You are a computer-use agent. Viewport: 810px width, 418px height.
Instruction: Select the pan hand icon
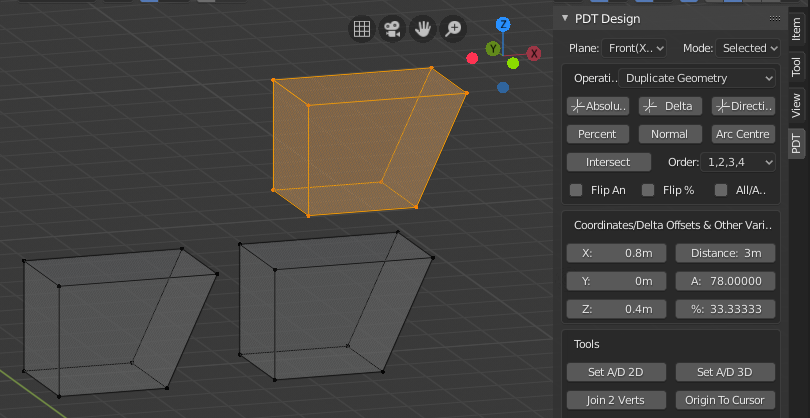(423, 29)
